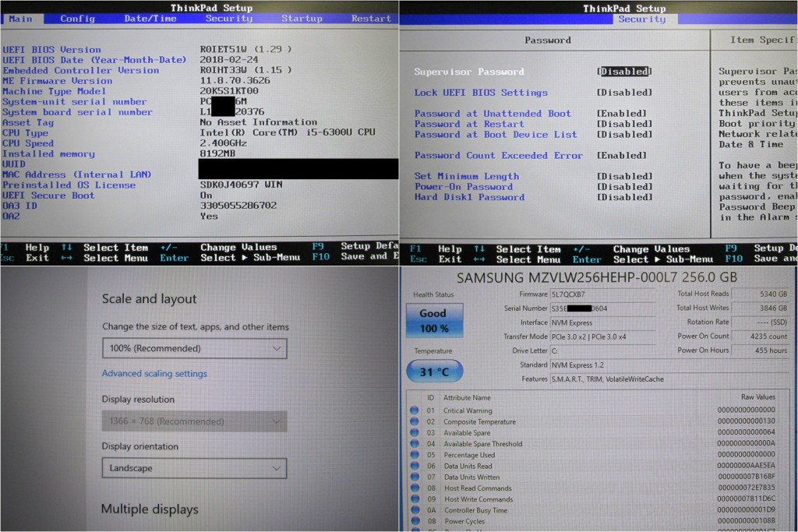
Task: Toggle the Password at Restart value
Action: pos(624,124)
